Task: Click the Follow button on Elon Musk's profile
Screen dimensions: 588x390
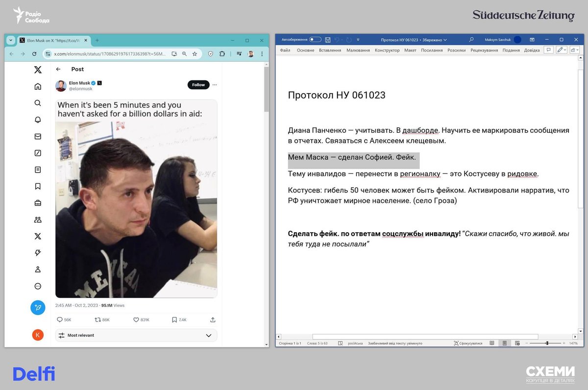Action: click(198, 84)
